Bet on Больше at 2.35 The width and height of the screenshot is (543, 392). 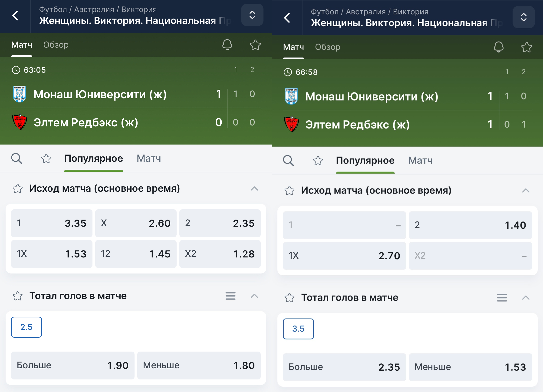point(344,367)
